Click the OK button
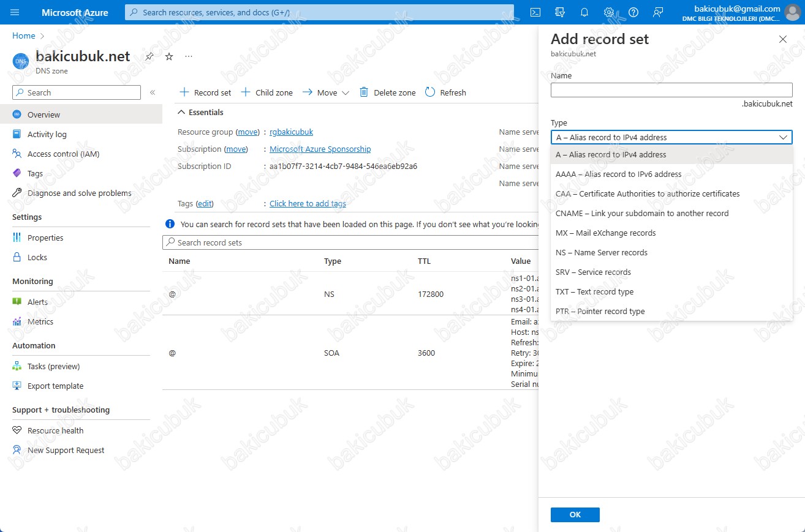This screenshot has width=805, height=532. [575, 514]
